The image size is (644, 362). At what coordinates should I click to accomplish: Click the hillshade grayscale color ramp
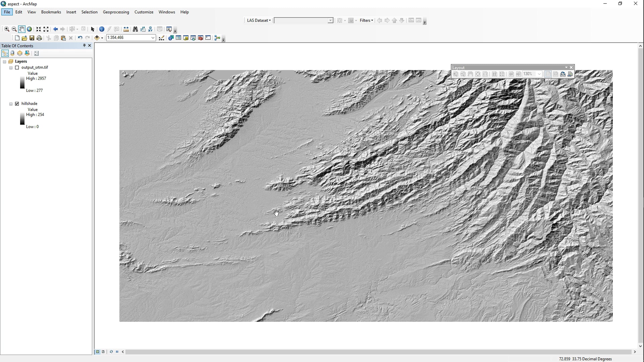pyautogui.click(x=22, y=119)
